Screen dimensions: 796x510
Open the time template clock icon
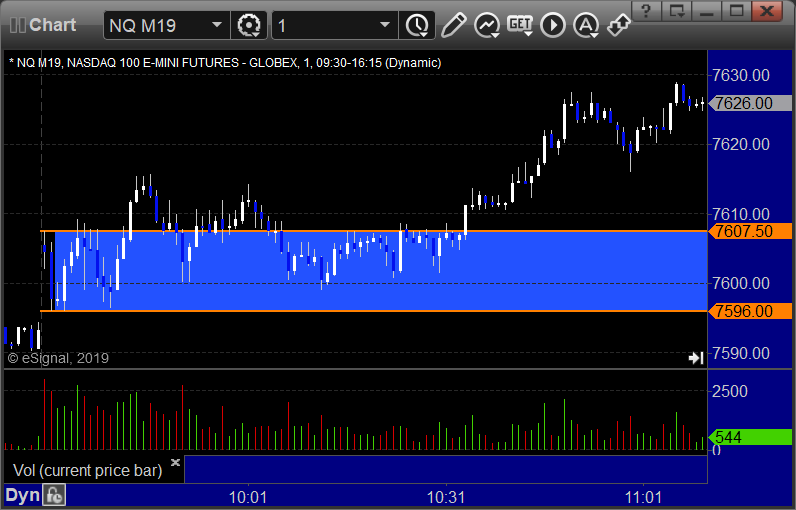tap(417, 25)
